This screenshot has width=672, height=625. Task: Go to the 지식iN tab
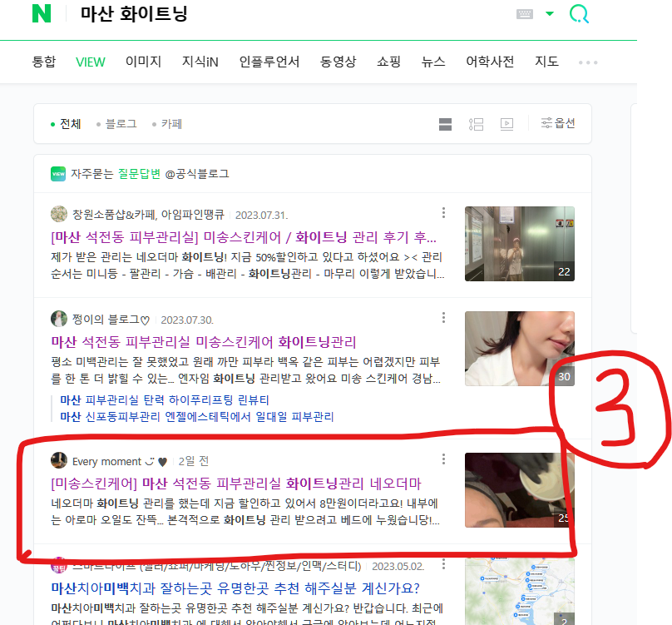point(200,62)
